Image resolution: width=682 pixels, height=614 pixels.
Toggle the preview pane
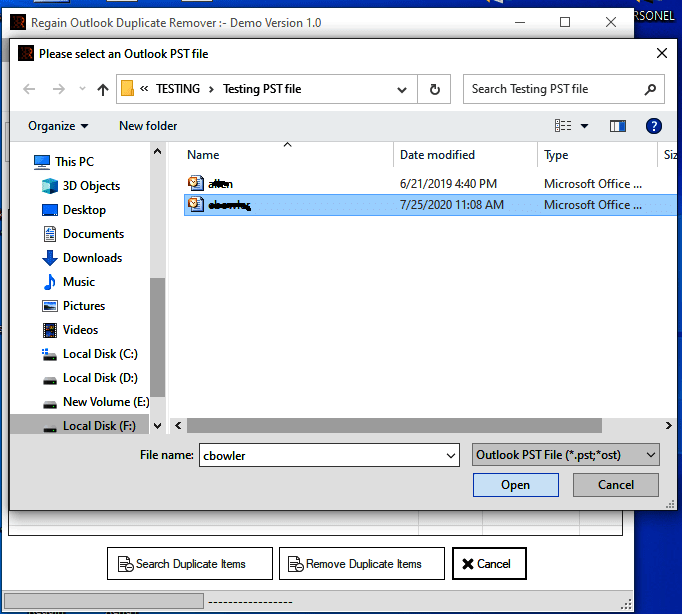pyautogui.click(x=618, y=126)
